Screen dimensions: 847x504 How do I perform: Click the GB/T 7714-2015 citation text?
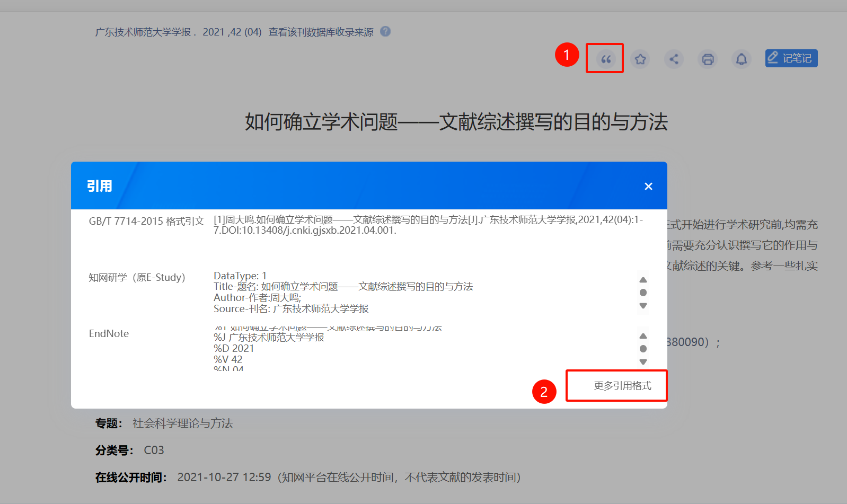pos(427,225)
